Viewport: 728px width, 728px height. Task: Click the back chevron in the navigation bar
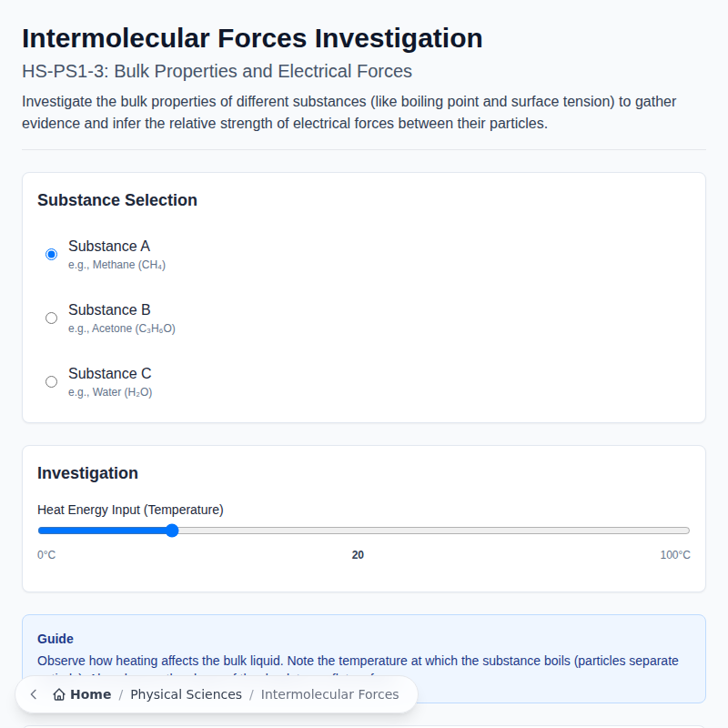33,693
